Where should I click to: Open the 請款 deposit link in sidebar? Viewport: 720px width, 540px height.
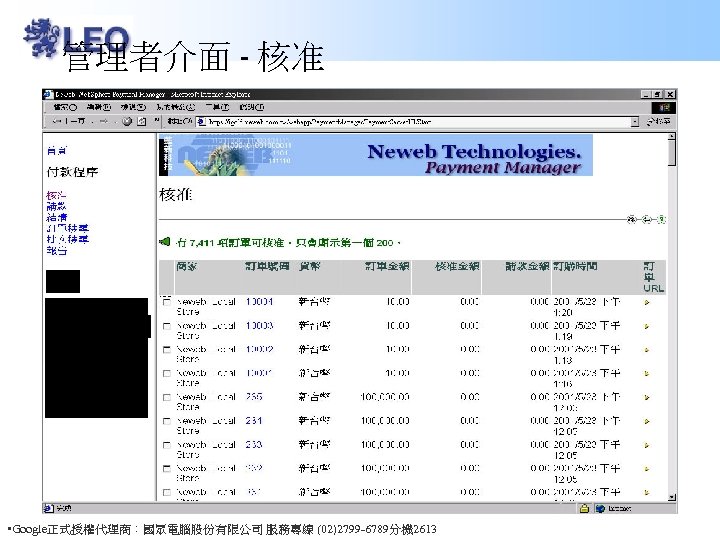coord(56,206)
